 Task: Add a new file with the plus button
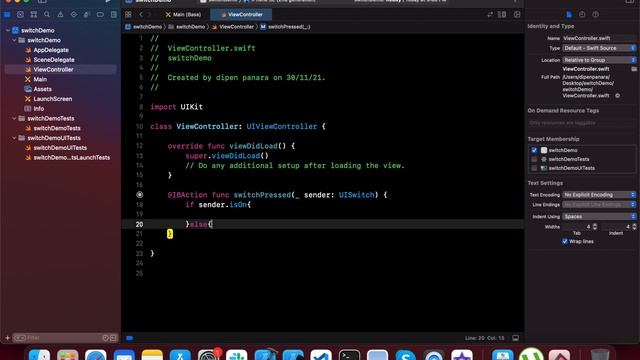click(7, 338)
